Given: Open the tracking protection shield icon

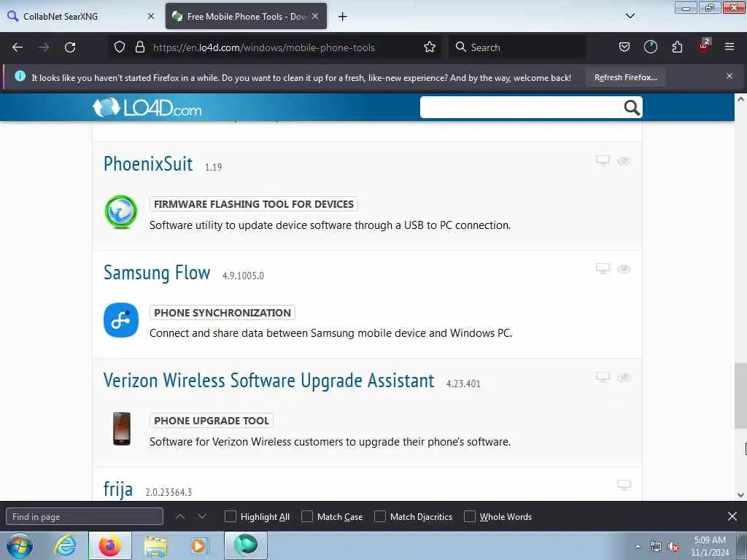Looking at the screenshot, I should [x=120, y=47].
